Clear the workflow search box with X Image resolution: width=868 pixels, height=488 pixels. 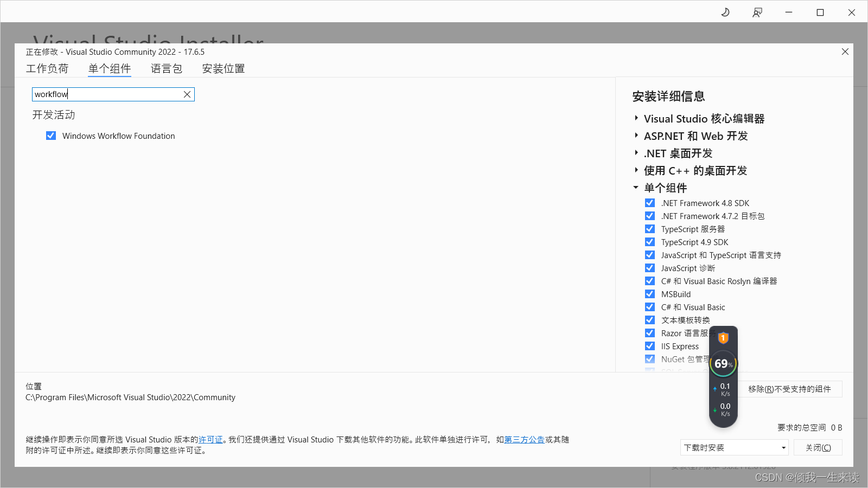pos(187,94)
